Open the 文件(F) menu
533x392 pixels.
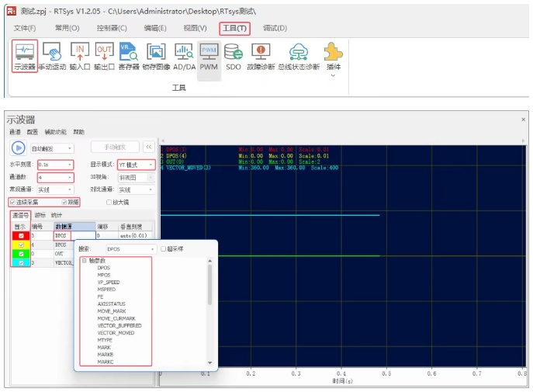(25, 28)
